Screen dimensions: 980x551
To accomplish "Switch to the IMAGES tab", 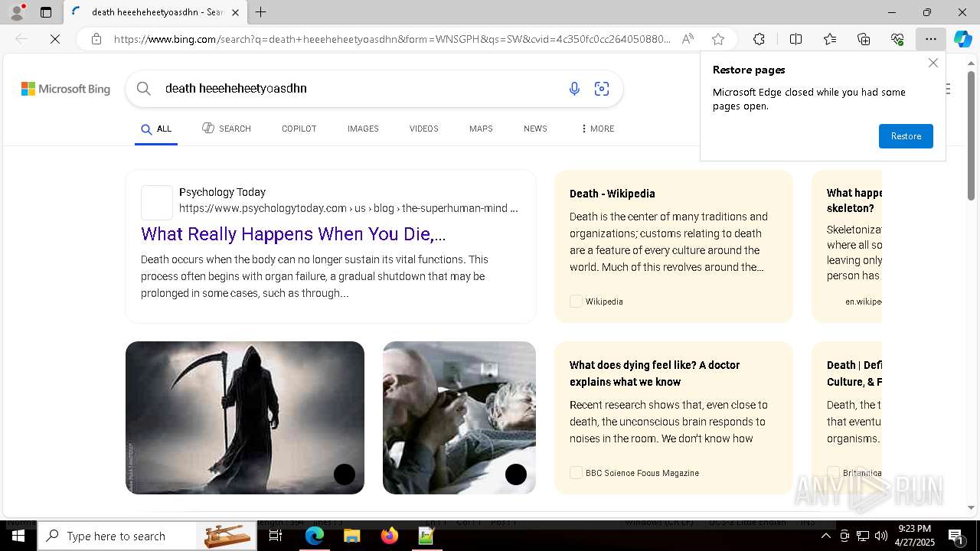I will [363, 129].
